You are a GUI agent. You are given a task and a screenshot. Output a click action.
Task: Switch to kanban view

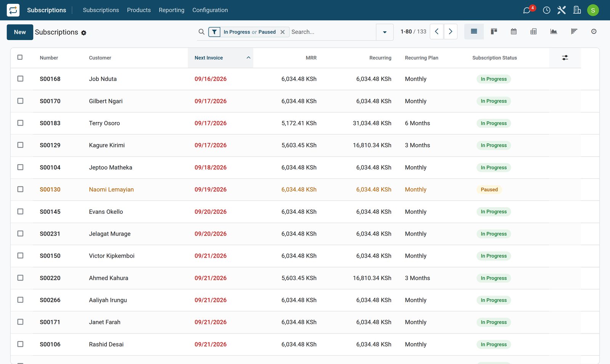tap(494, 32)
